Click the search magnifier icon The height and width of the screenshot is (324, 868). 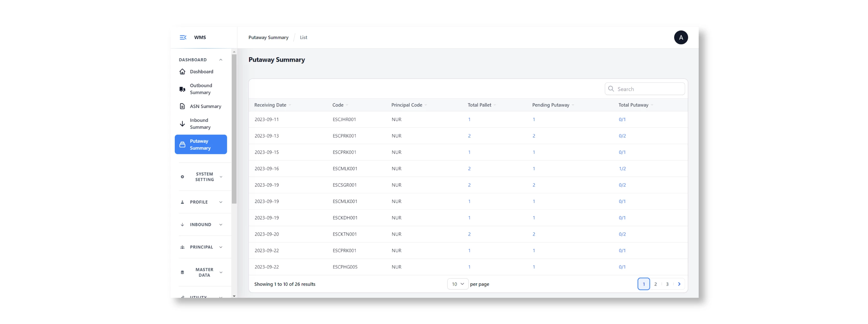[x=611, y=89]
